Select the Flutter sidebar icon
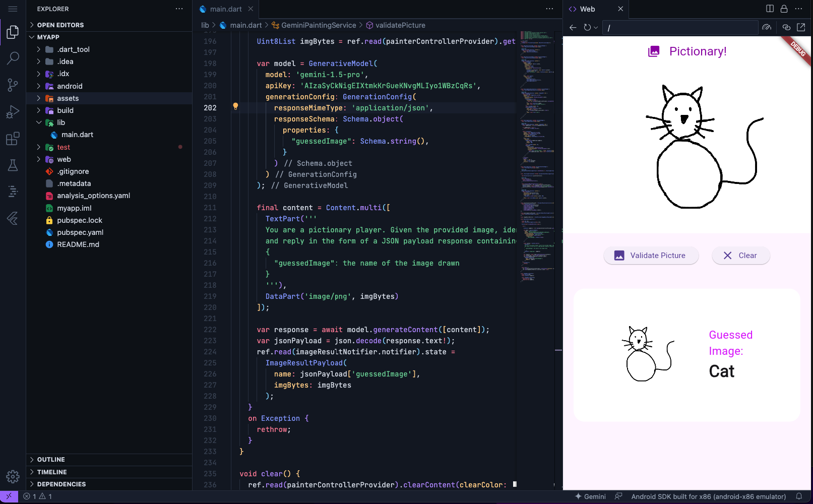 coord(13,218)
